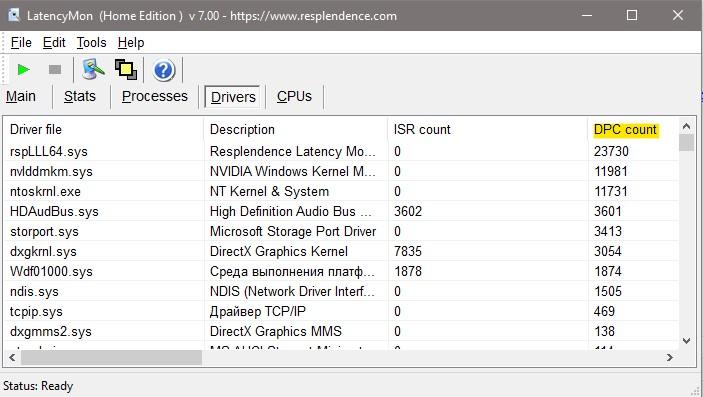
Task: Open the system analysis magnifier icon
Action: pyautogui.click(x=92, y=70)
